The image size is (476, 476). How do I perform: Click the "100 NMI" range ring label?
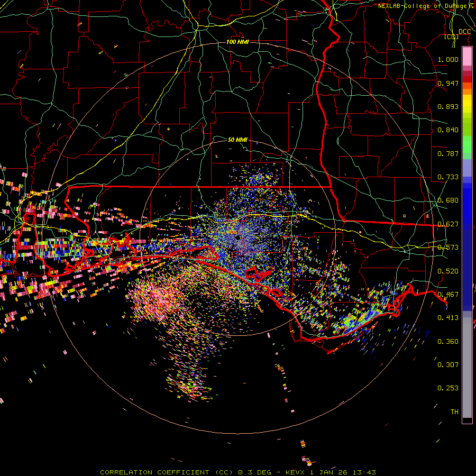pyautogui.click(x=237, y=42)
